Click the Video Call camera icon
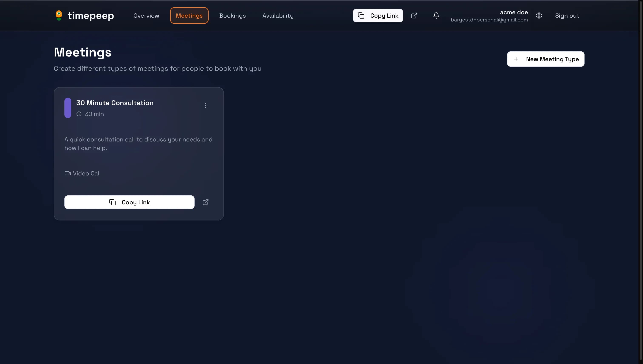This screenshot has width=643, height=364. 68,173
